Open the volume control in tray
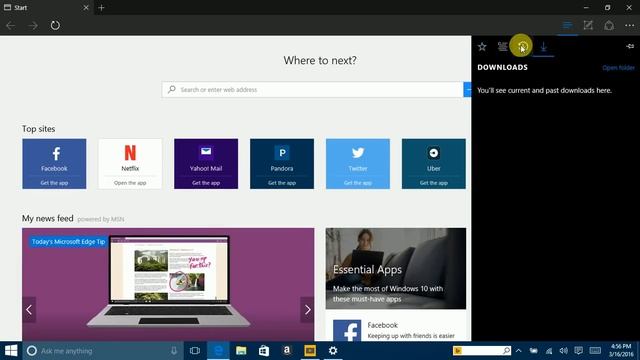 click(564, 351)
